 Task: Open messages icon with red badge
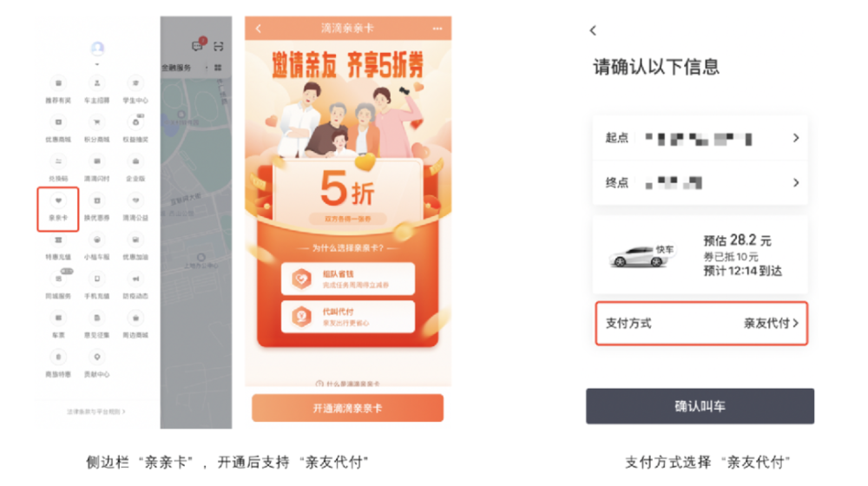coord(198,45)
